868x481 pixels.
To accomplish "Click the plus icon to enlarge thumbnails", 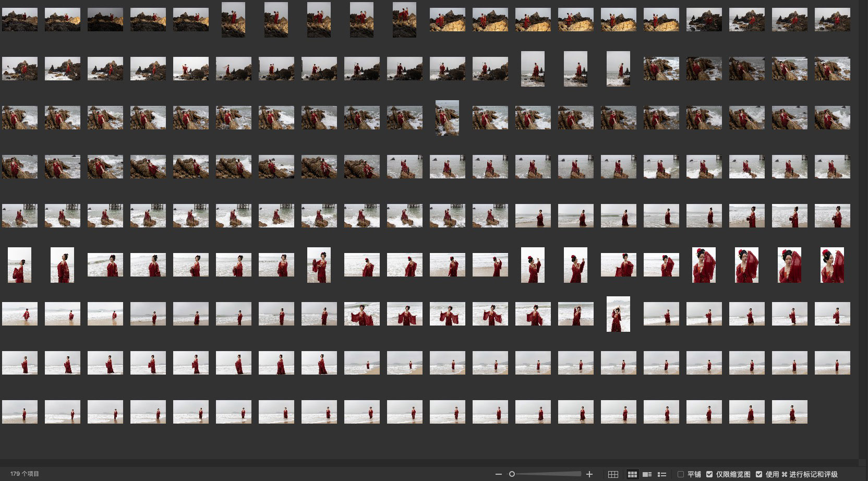I will (589, 474).
